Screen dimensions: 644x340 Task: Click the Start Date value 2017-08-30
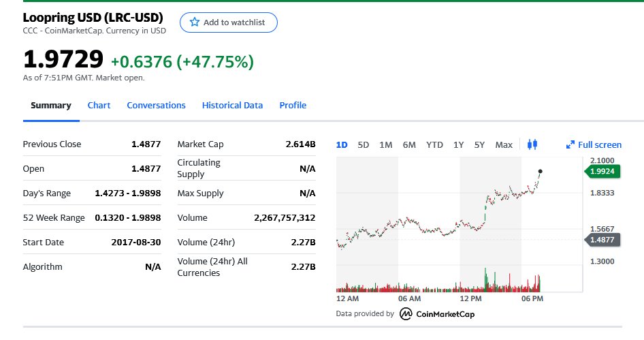tap(136, 243)
